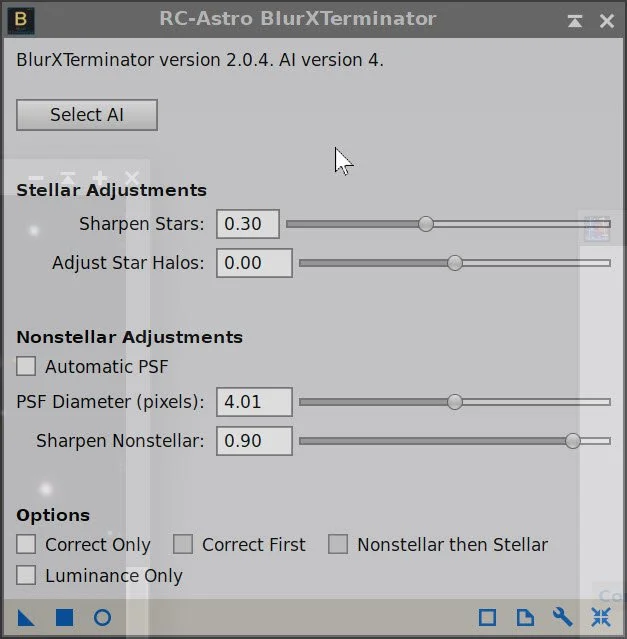627x639 pixels.
Task: Click the 'Options' section heading
Action: click(53, 516)
